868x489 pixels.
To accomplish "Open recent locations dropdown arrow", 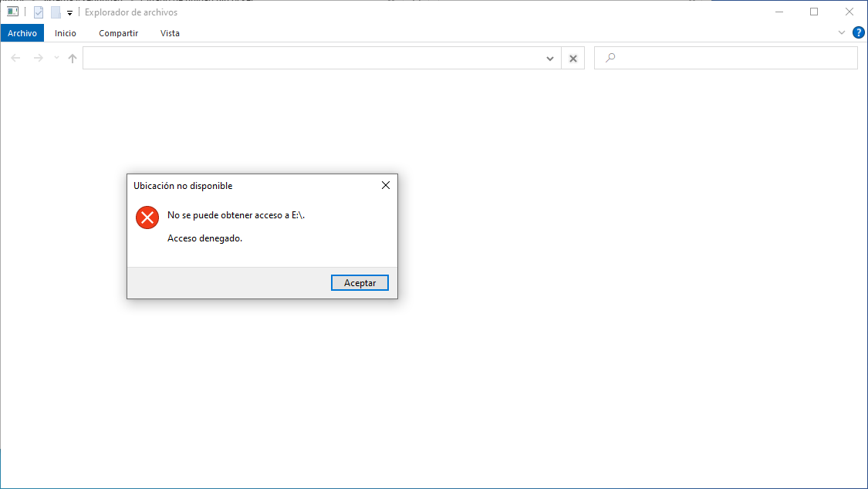I will pyautogui.click(x=56, y=58).
